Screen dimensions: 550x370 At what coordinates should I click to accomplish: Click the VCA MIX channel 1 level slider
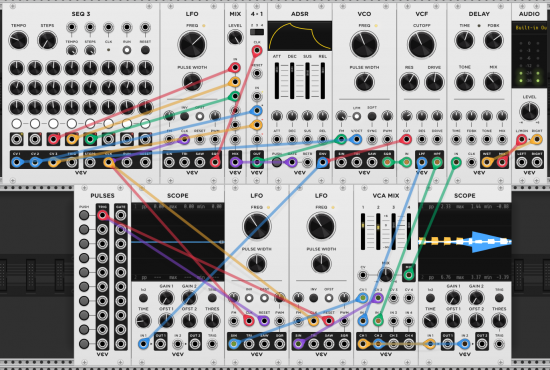pos(363,231)
